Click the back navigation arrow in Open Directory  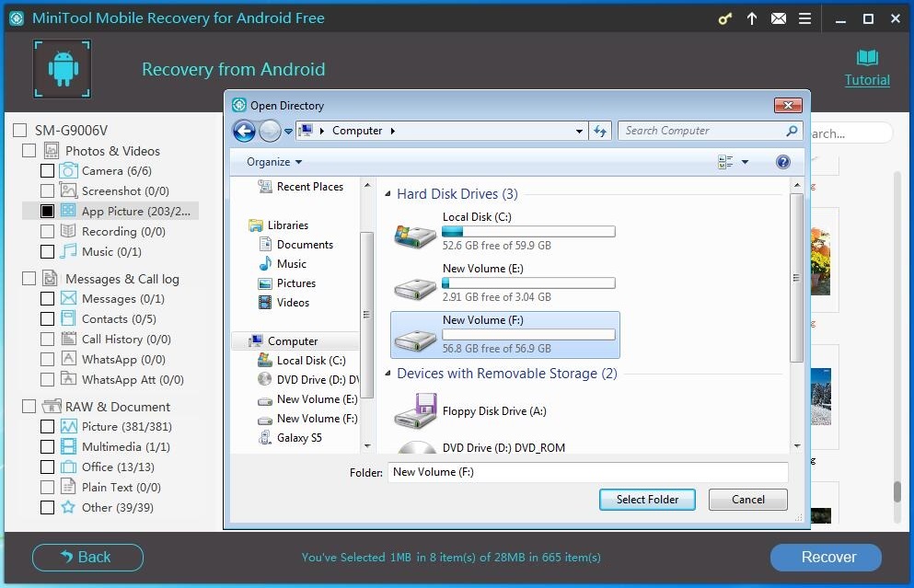click(x=243, y=131)
